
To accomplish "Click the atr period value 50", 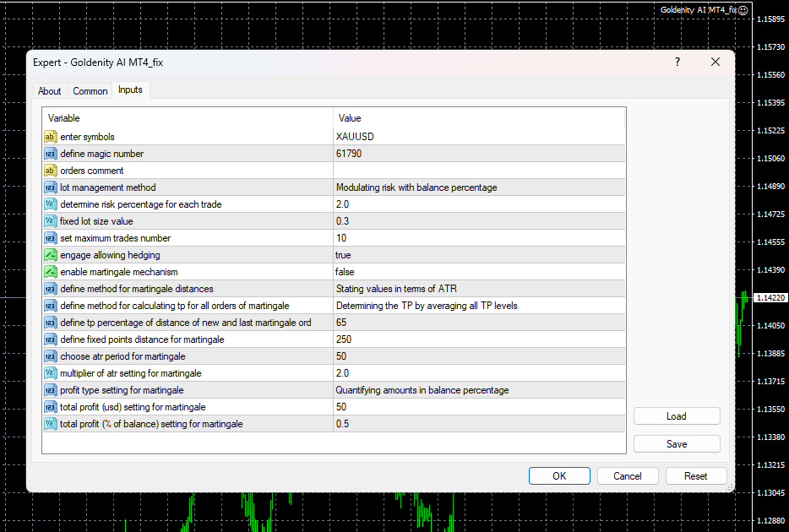I will coord(479,356).
